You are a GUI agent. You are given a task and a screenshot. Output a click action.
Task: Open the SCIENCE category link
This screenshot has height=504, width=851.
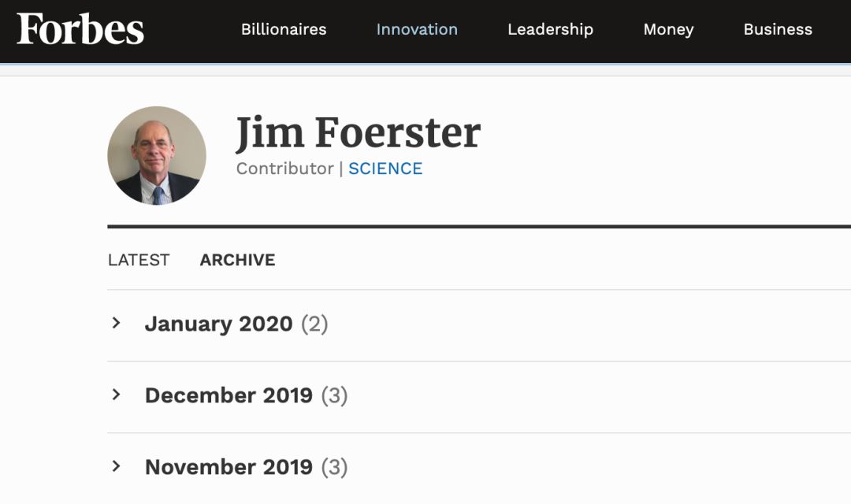385,169
